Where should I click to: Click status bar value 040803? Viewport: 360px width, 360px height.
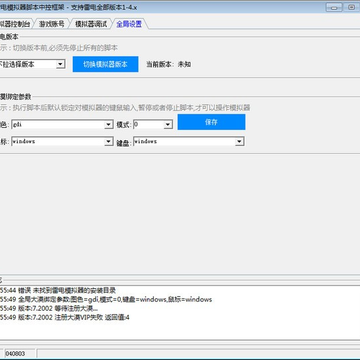[x=15, y=353]
